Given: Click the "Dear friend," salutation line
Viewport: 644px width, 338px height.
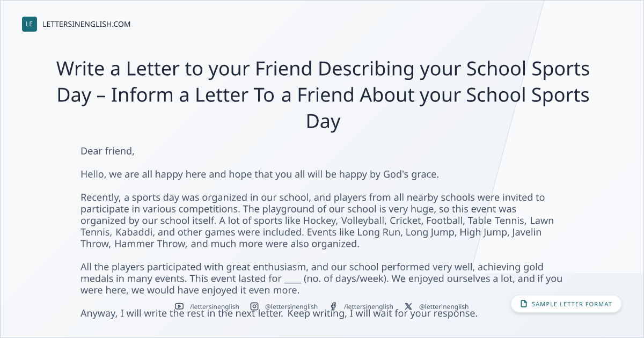Looking at the screenshot, I should coord(107,151).
